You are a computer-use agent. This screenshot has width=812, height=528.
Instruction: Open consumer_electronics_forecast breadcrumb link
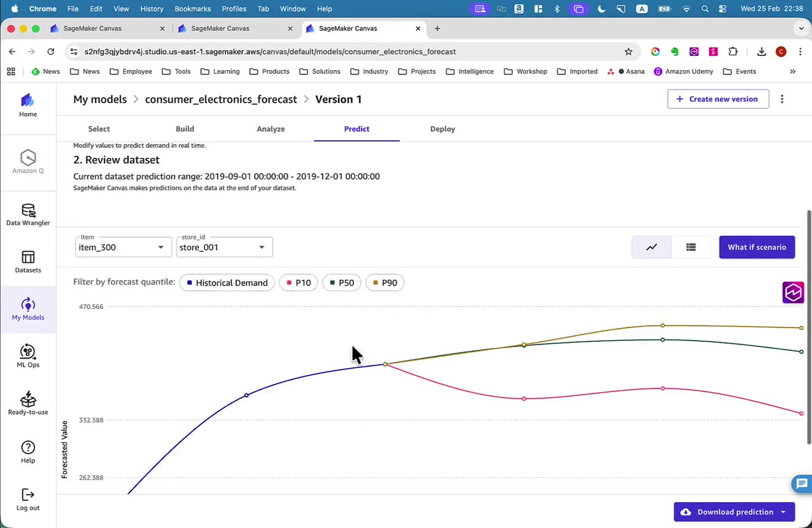point(221,99)
